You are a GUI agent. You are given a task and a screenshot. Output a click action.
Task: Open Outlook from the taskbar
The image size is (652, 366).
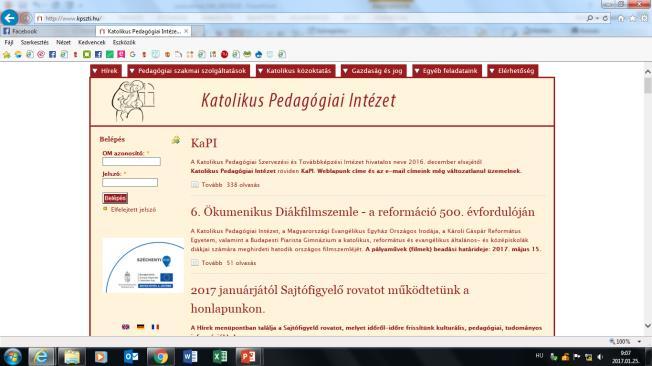(131, 357)
